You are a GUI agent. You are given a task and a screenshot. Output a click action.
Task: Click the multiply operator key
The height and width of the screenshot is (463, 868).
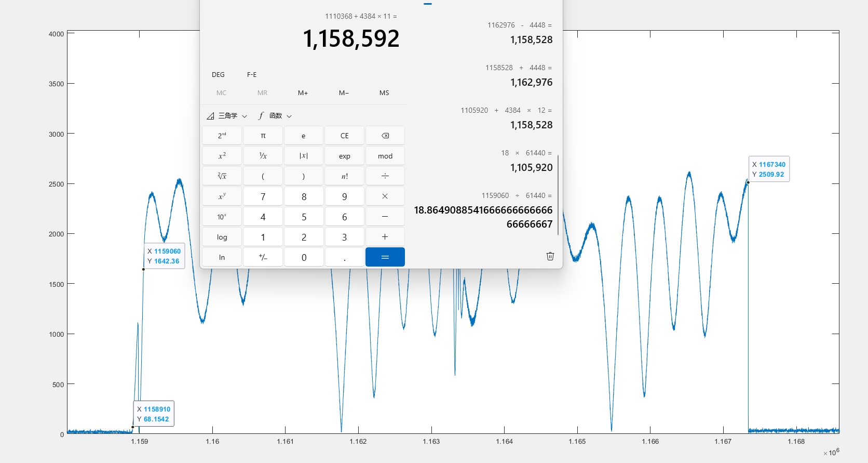[x=385, y=196]
